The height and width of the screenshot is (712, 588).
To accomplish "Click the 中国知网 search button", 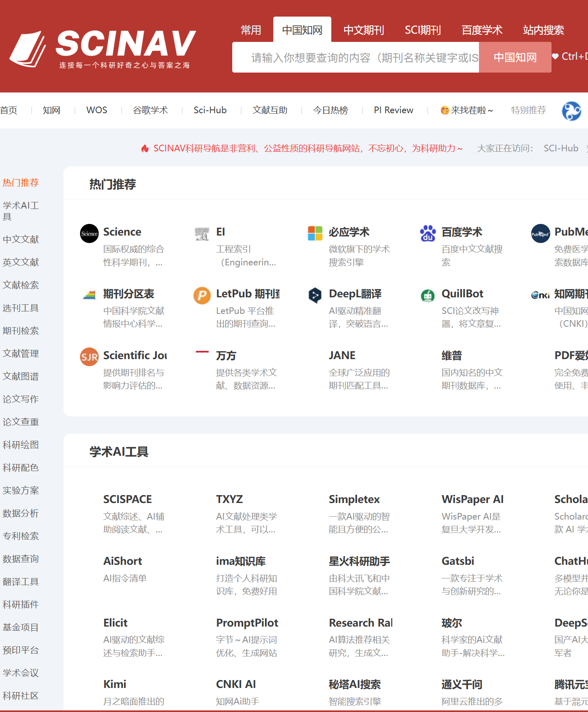I will coord(515,57).
